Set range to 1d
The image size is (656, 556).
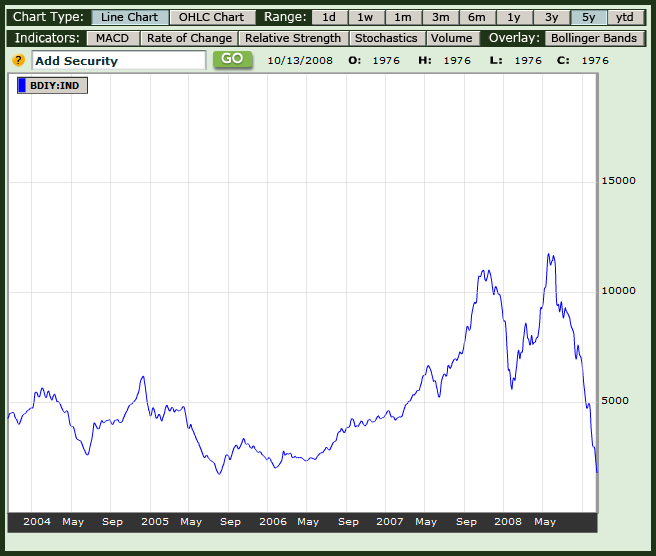tap(329, 17)
